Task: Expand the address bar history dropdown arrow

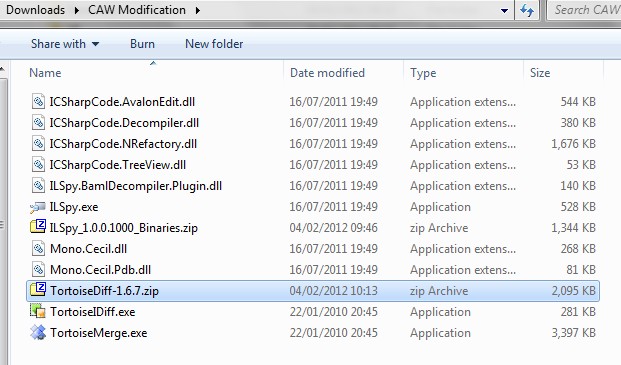Action: 504,10
